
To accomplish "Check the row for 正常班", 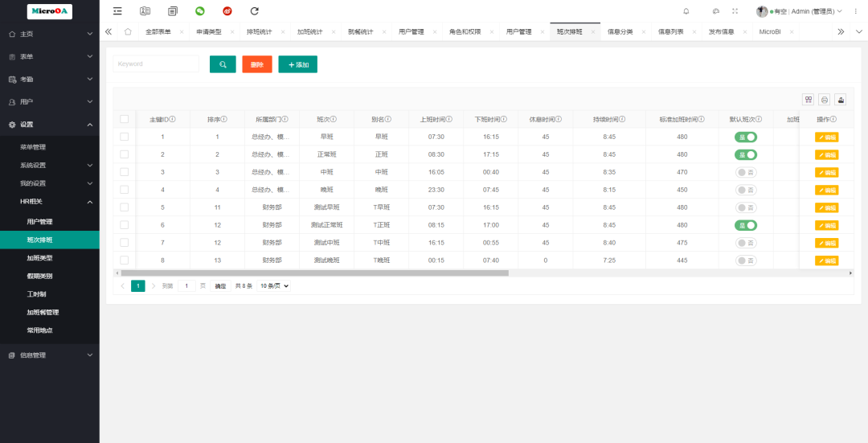I will [124, 154].
